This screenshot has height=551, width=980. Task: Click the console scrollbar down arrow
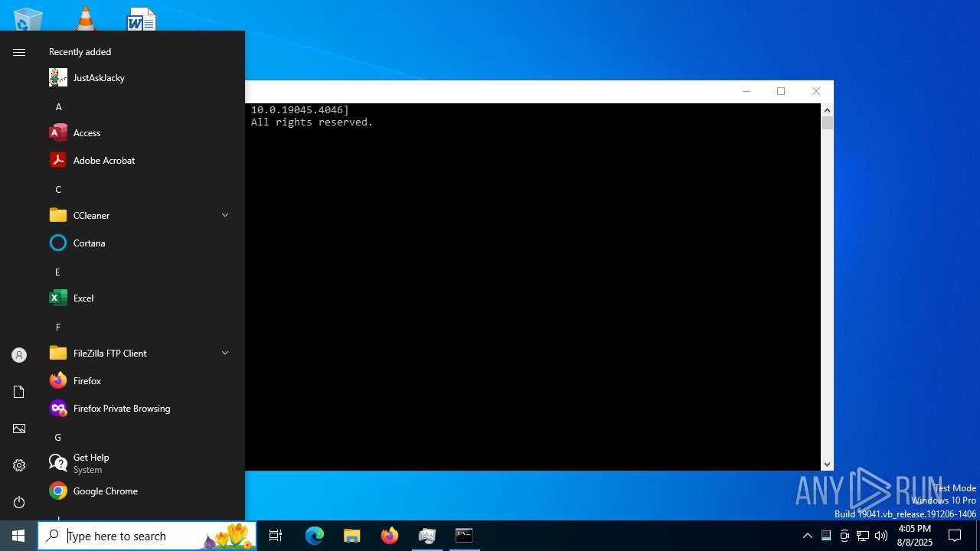pos(827,465)
